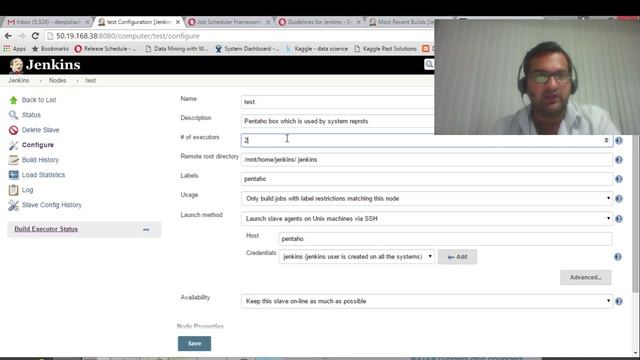Click the Slave Config History icon
This screenshot has height=360, width=640.
coord(13,205)
